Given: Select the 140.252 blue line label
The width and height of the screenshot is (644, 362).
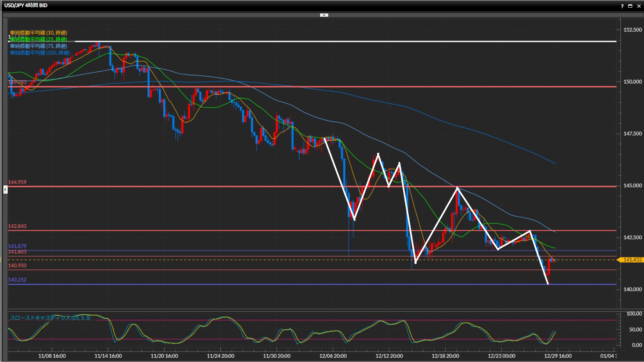Looking at the screenshot, I should pos(17,280).
